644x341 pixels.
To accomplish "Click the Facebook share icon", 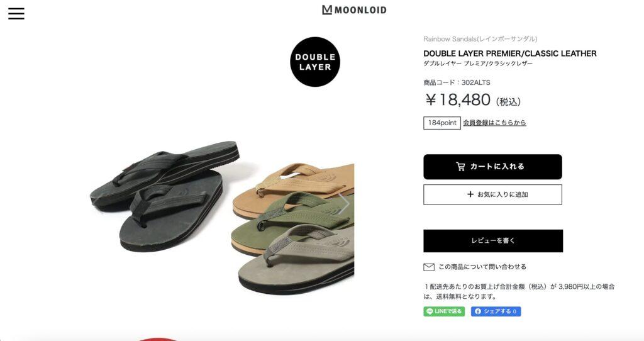I will [478, 311].
